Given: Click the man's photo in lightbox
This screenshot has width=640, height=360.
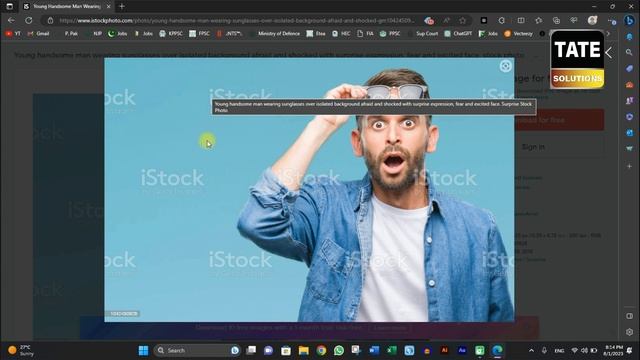Looking at the screenshot, I should (x=309, y=190).
